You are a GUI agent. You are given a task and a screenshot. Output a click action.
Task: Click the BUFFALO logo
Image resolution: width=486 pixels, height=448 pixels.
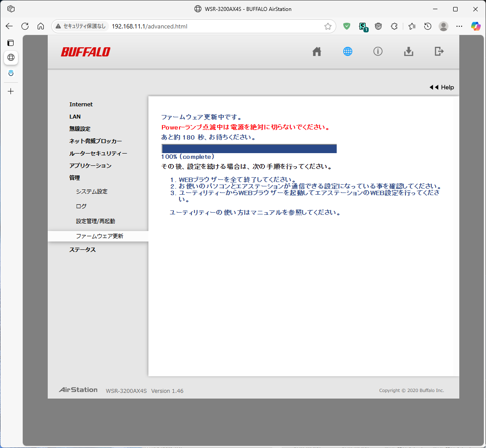[86, 52]
